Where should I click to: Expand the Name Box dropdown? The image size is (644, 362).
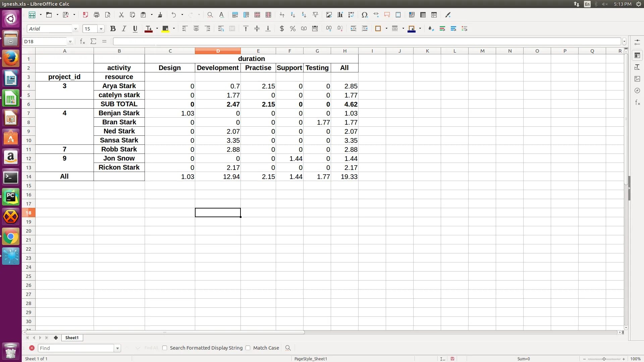tap(70, 42)
